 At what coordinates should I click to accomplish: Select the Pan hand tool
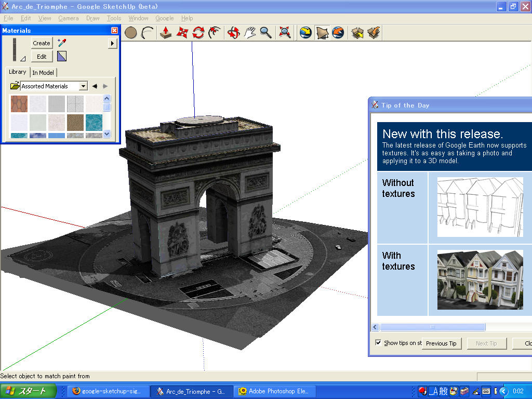coord(250,33)
